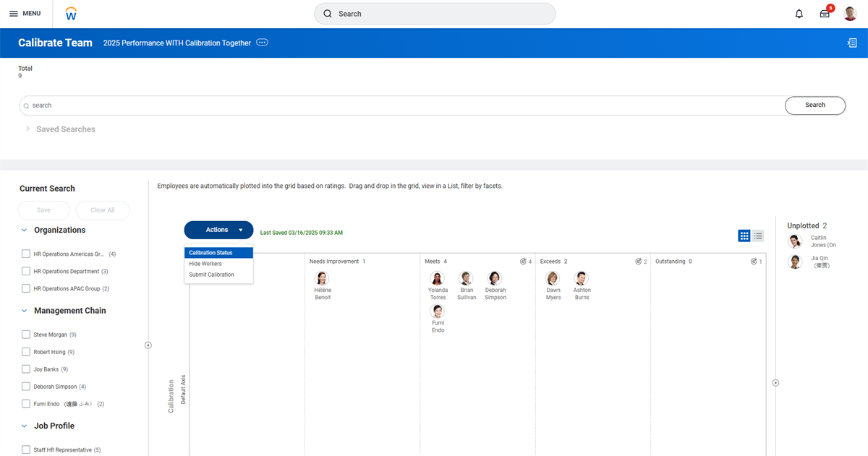This screenshot has width=868, height=456.
Task: Select Calibration Status menu item
Action: tap(218, 253)
